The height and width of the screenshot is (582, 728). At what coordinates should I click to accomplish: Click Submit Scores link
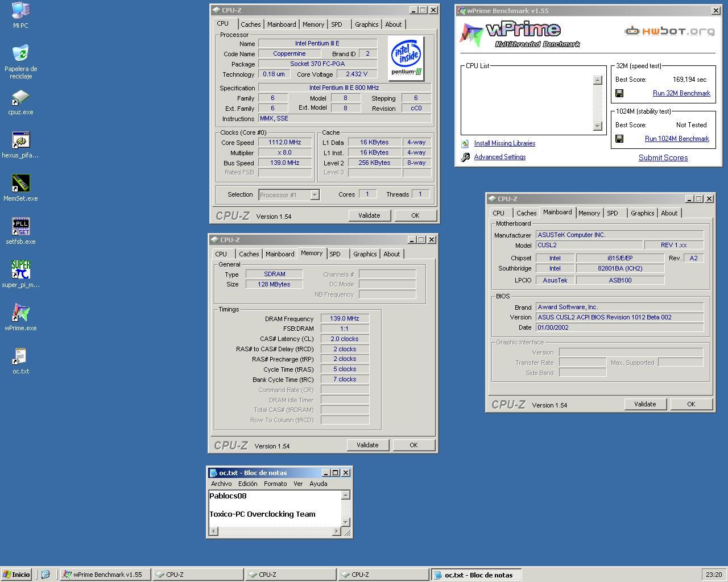click(x=663, y=158)
